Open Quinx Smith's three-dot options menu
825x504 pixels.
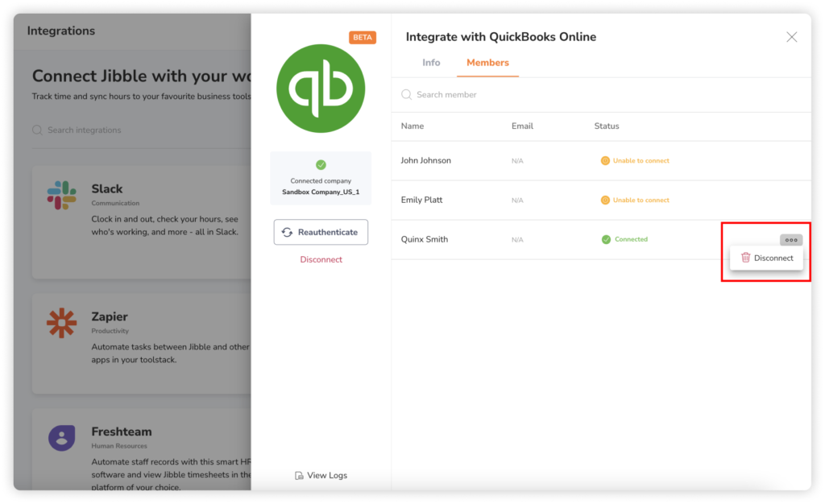791,240
